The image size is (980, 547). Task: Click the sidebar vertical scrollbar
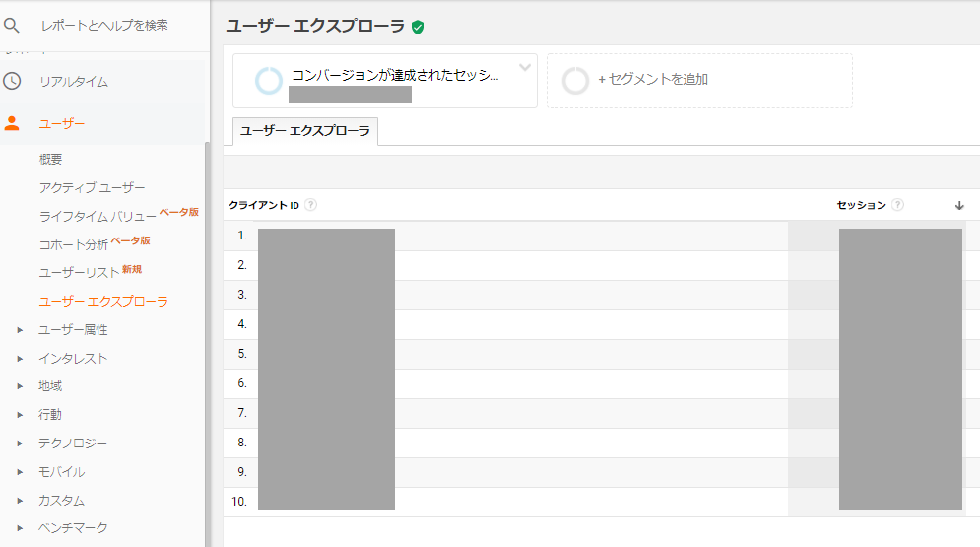(x=207, y=344)
